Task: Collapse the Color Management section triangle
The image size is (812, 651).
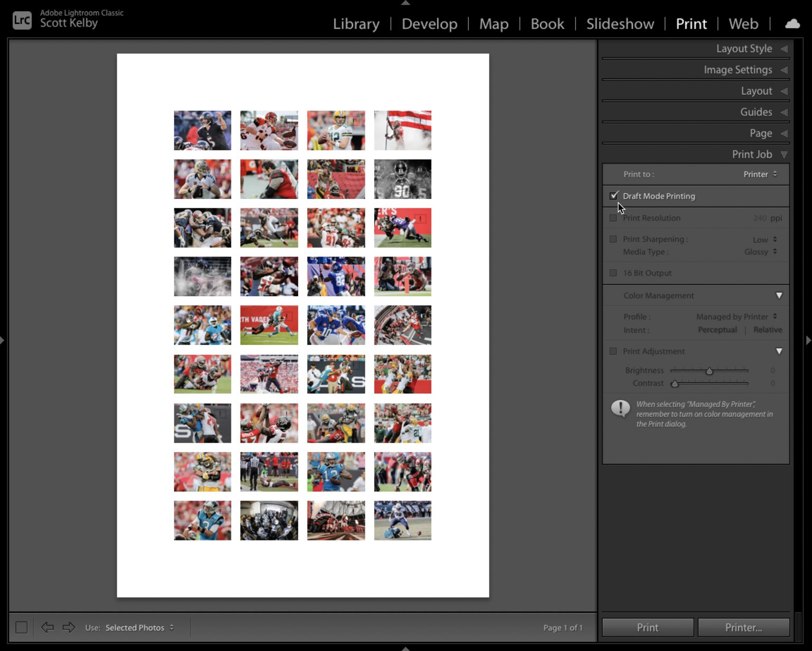Action: 779,296
